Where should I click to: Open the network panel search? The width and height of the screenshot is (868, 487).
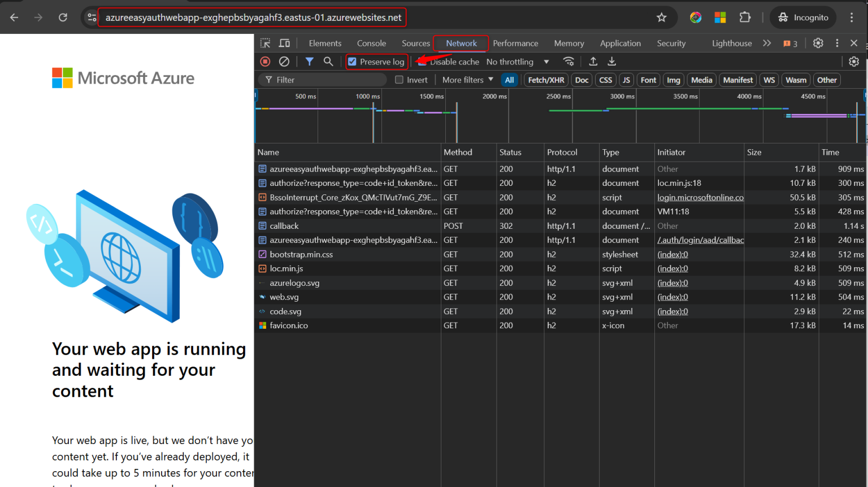click(x=328, y=61)
